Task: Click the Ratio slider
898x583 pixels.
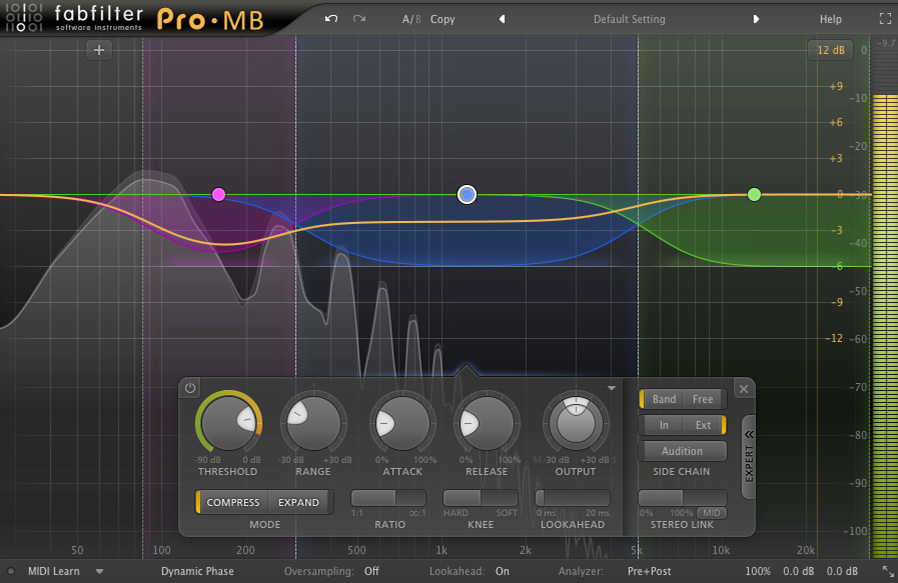Action: tap(388, 498)
